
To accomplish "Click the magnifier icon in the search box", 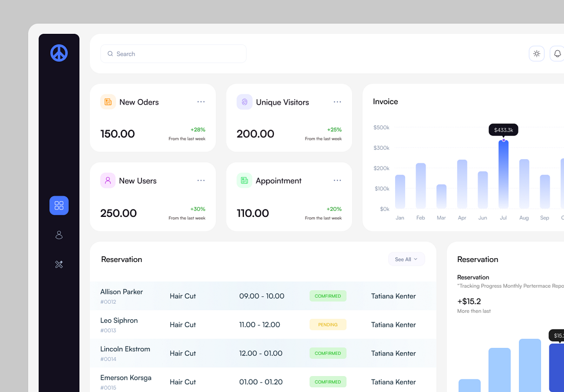I will tap(110, 54).
